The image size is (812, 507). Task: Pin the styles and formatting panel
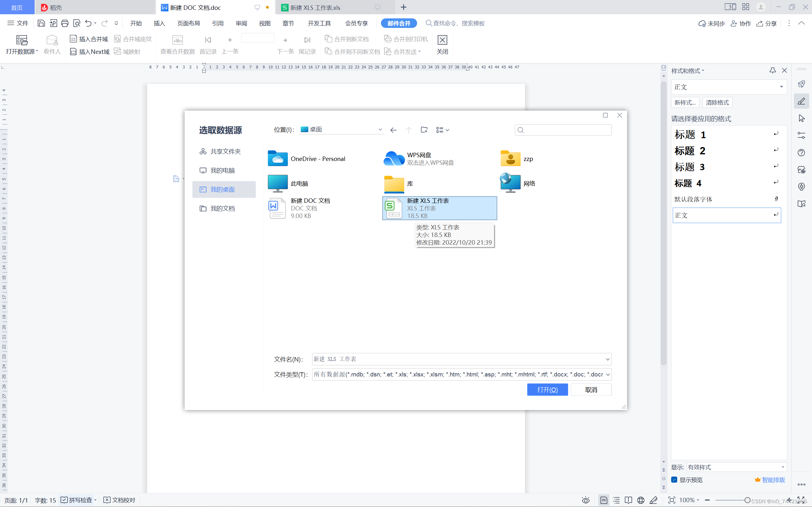tap(772, 70)
